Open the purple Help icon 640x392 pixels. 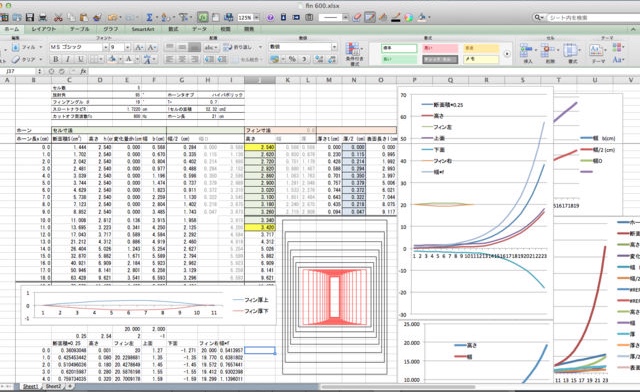click(x=270, y=18)
